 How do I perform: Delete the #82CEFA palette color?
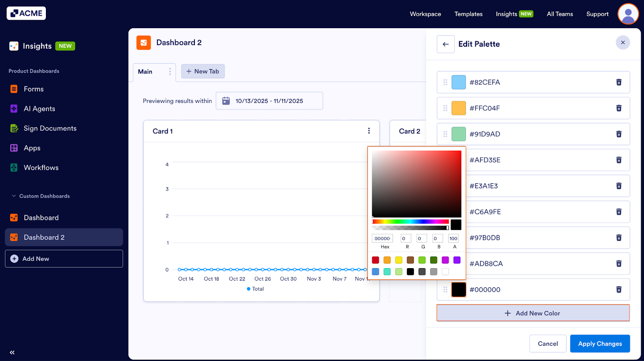(619, 82)
